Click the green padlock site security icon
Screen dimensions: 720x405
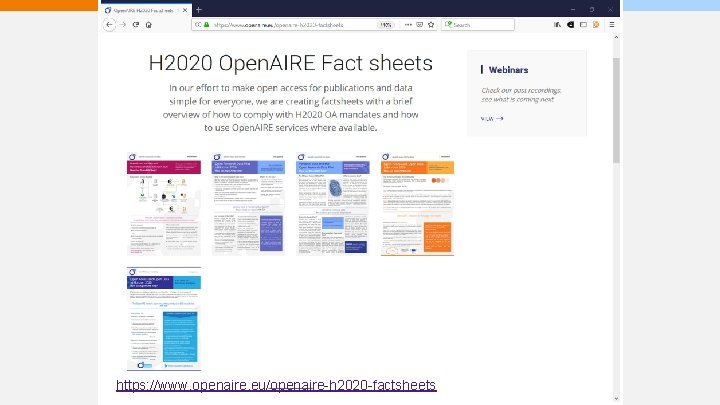click(207, 25)
